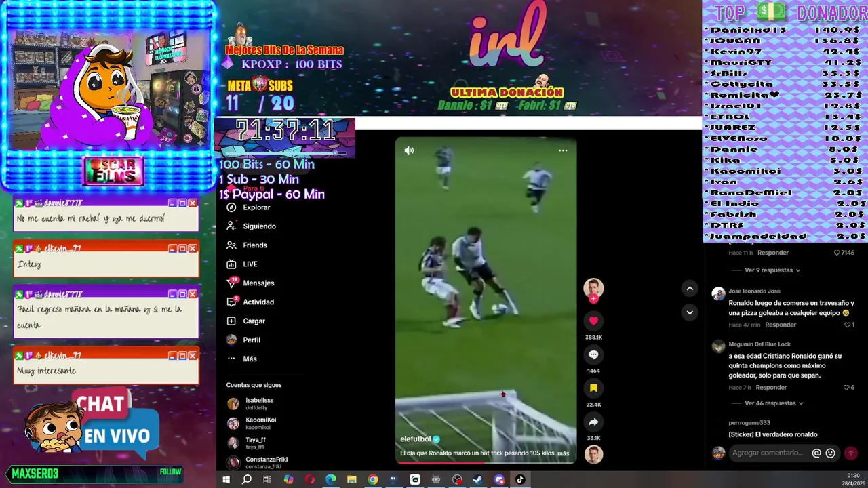The height and width of the screenshot is (488, 868).
Task: Share the video with the arrow icon
Action: click(593, 422)
